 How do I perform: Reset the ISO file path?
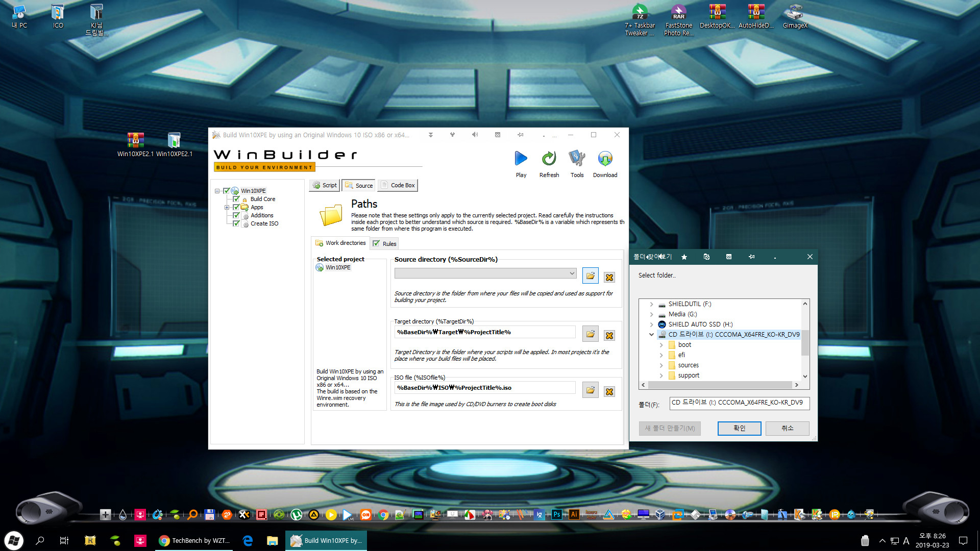point(609,392)
